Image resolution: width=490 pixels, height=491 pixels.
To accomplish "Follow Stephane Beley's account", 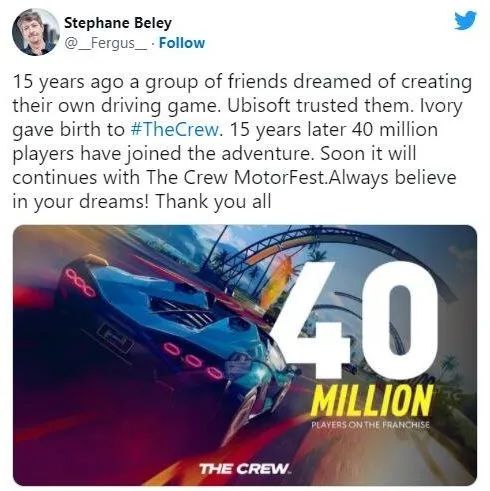I will click(182, 43).
